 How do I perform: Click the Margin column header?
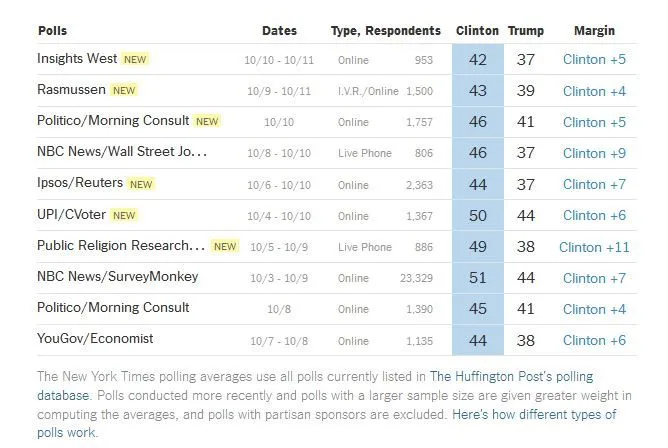[x=594, y=31]
